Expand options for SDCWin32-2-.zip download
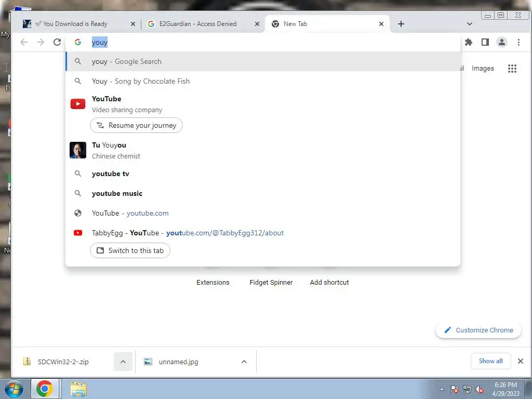 pyautogui.click(x=123, y=362)
